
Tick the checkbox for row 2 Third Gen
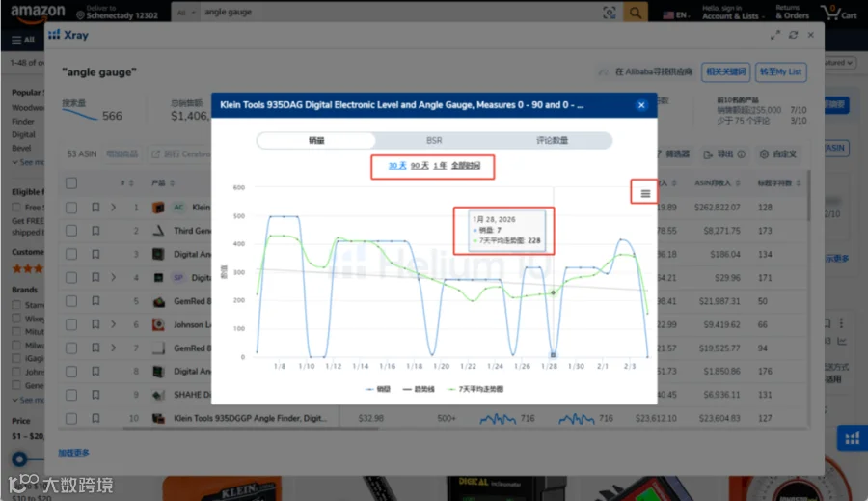(71, 231)
